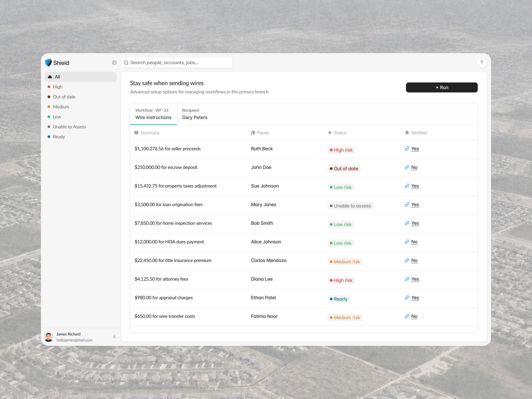Viewport: 532px width, 399px height.
Task: Click the Ready status badge
Action: [339, 299]
